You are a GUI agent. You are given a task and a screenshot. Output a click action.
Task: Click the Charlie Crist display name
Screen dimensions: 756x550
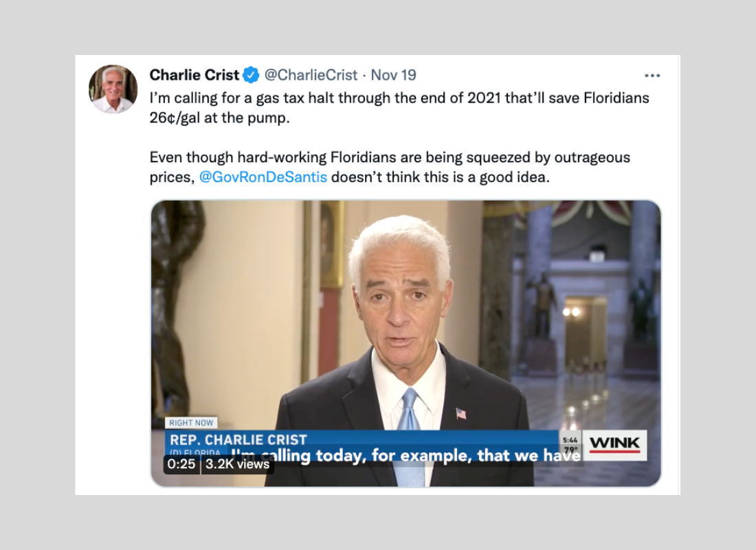[194, 75]
